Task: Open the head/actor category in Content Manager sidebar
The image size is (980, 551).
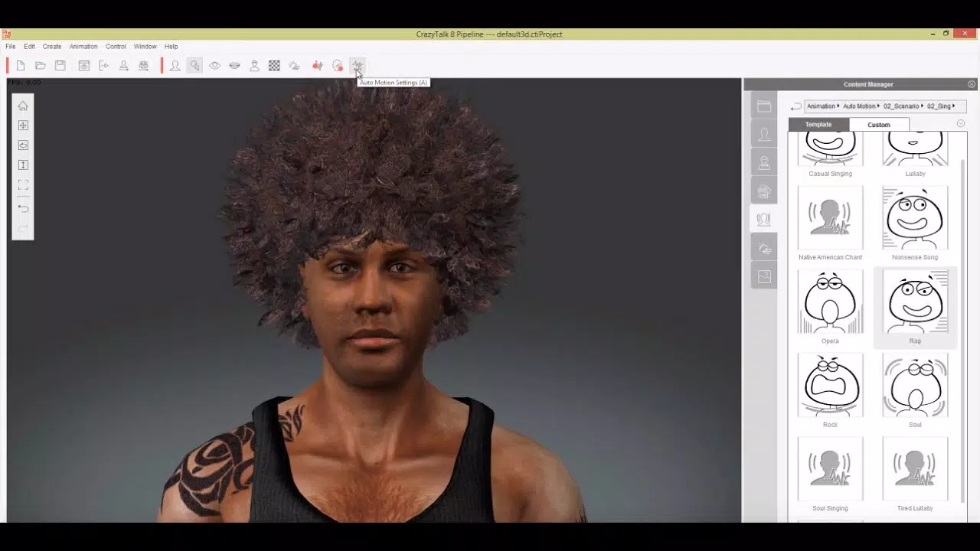Action: click(764, 135)
